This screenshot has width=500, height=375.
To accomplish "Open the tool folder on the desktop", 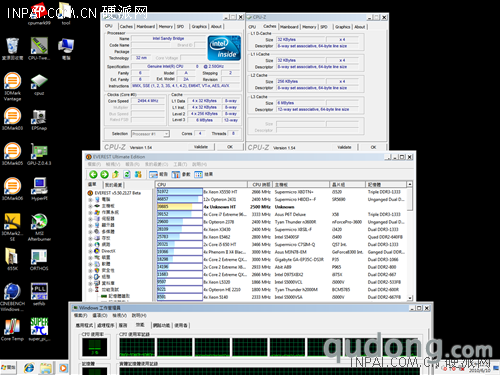I will (x=66, y=13).
